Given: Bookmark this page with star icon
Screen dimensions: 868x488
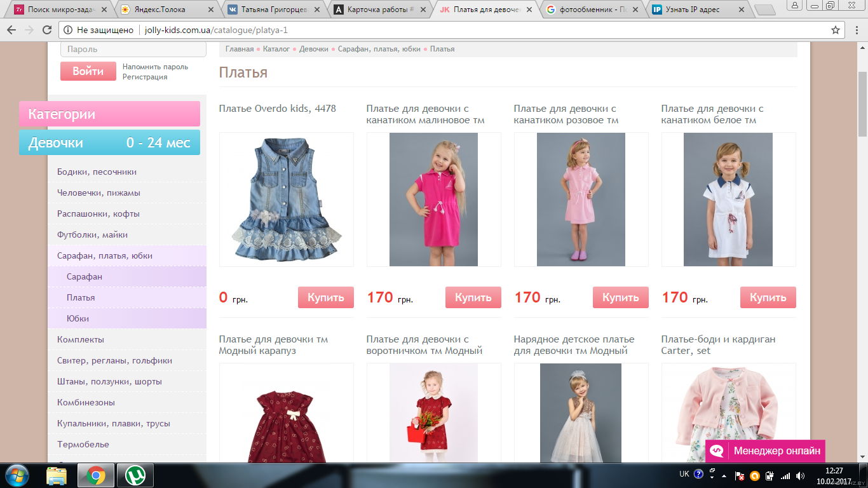Looking at the screenshot, I should (x=836, y=30).
